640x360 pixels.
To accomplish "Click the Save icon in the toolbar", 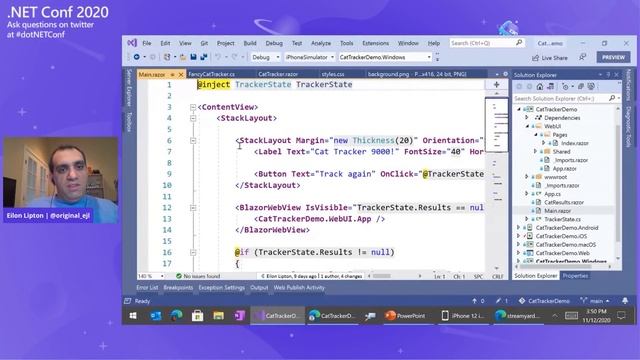I will (193, 57).
